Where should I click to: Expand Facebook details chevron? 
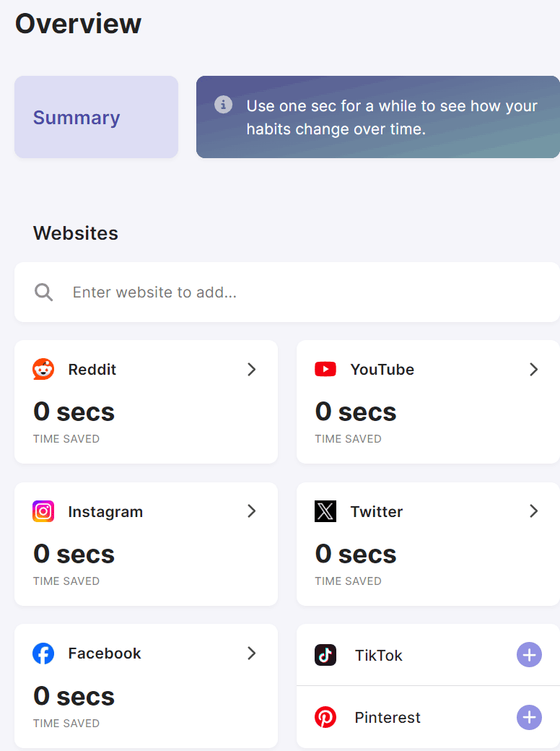tap(252, 654)
